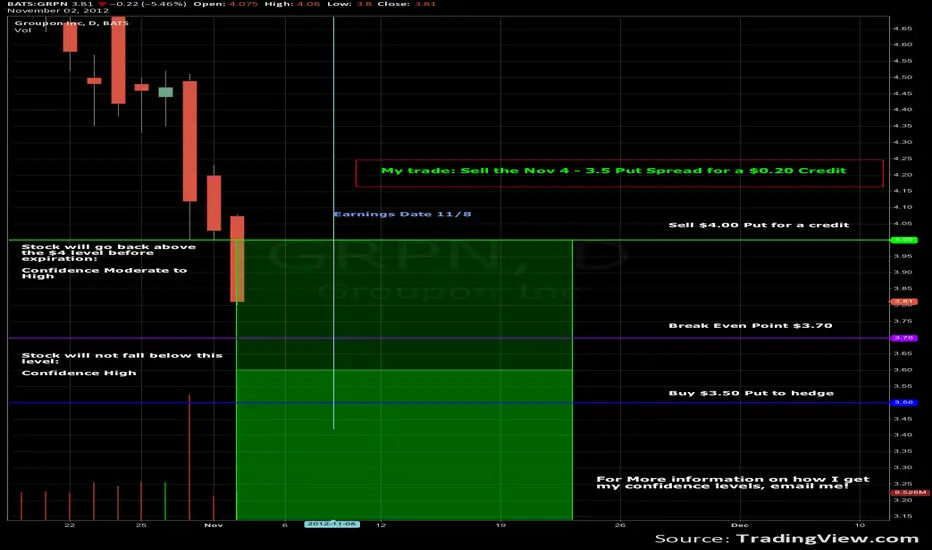Select the green volume bar
Image resolution: width=932 pixels, height=550 pixels.
tap(165, 501)
